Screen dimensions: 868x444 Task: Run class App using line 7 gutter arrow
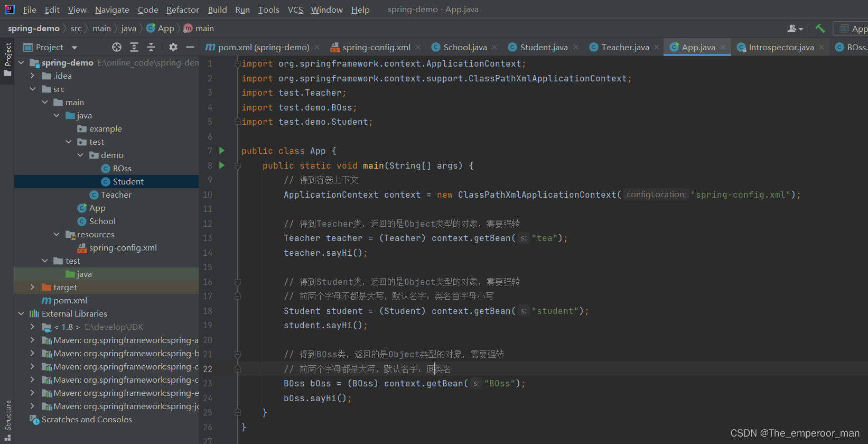(222, 151)
